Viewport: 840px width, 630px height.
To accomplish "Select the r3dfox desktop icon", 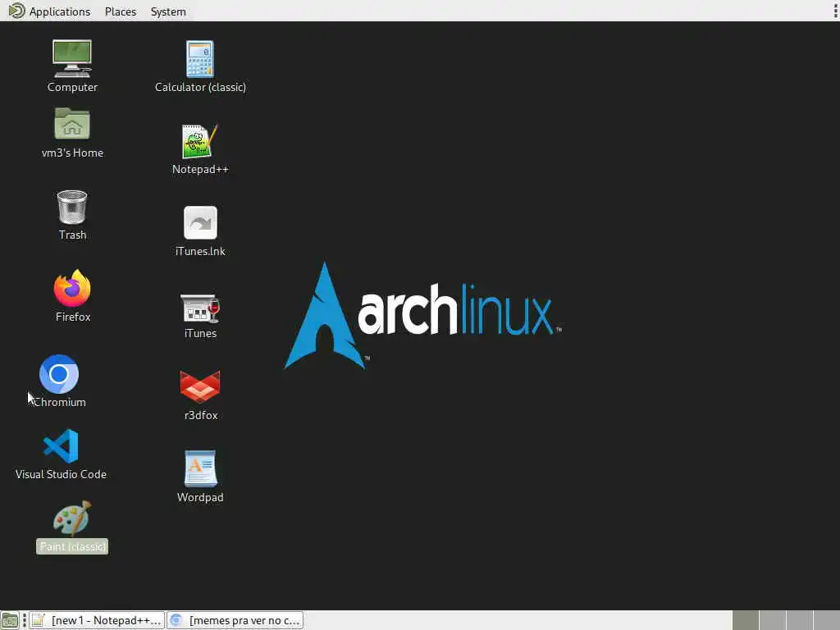I will coord(200,386).
